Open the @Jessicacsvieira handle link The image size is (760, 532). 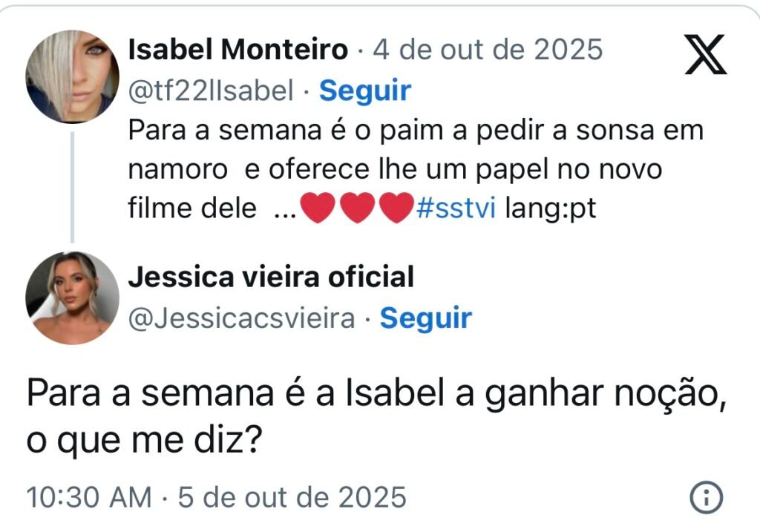click(242, 318)
